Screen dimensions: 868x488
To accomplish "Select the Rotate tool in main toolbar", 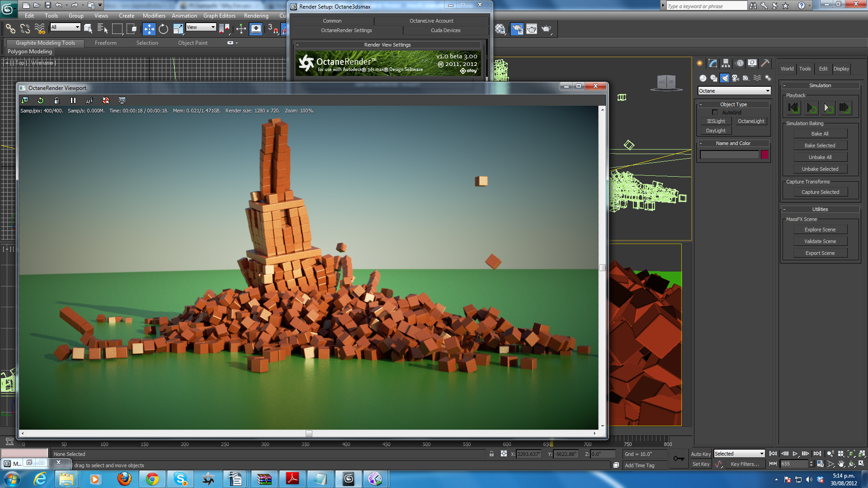I will [163, 29].
